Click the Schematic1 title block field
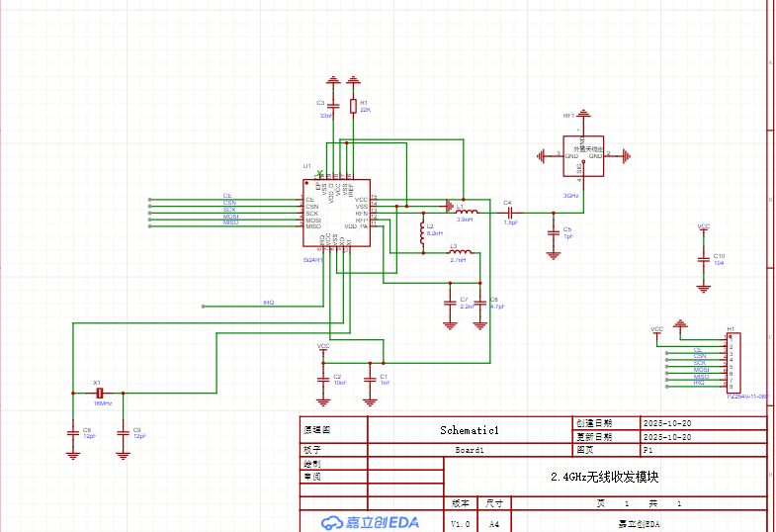776x532 pixels. point(470,430)
